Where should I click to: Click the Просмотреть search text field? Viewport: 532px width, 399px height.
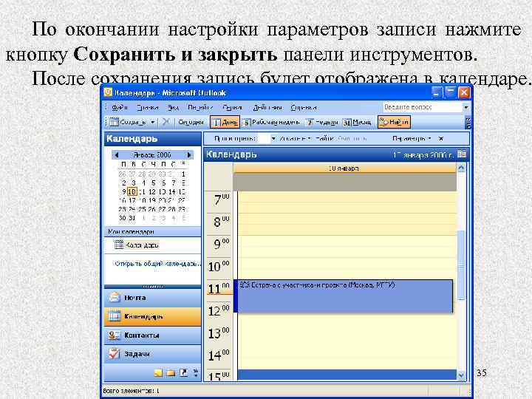point(264,138)
